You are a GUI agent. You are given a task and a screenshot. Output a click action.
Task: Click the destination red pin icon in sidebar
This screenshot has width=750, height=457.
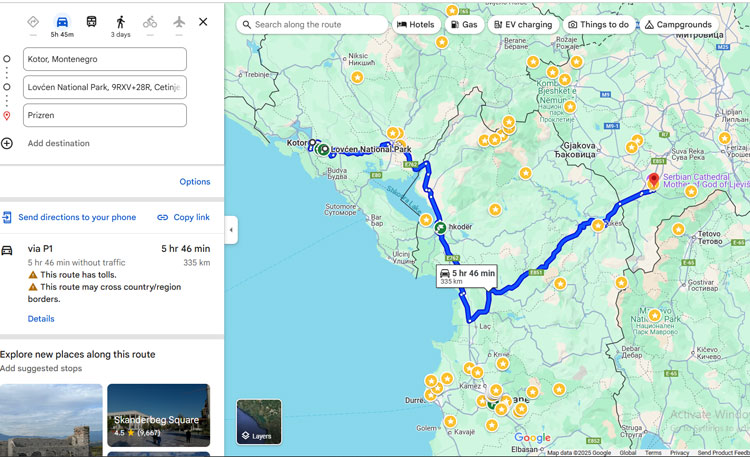tap(7, 116)
